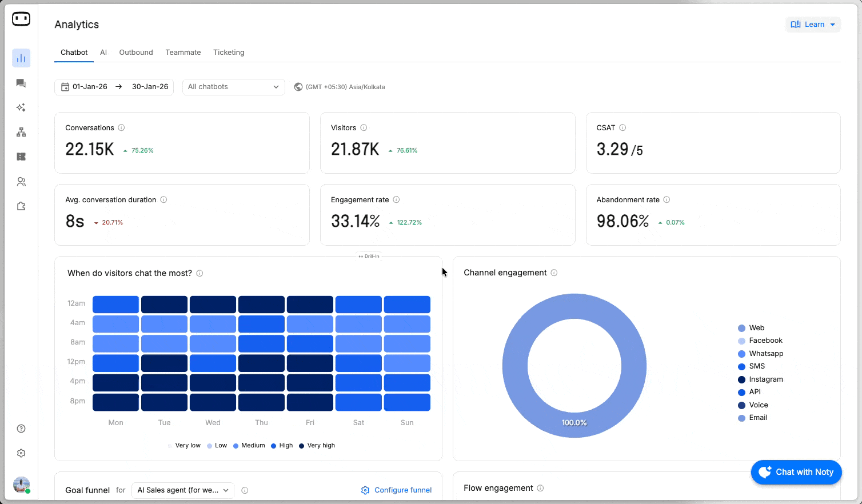Open the Chat with Noty button
Screen dimensions: 862x504
[x=796, y=472]
